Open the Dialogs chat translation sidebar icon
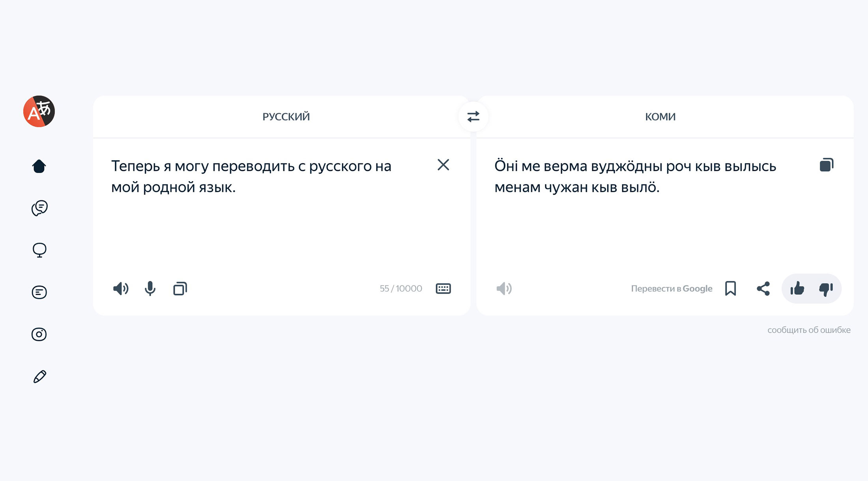 39,208
